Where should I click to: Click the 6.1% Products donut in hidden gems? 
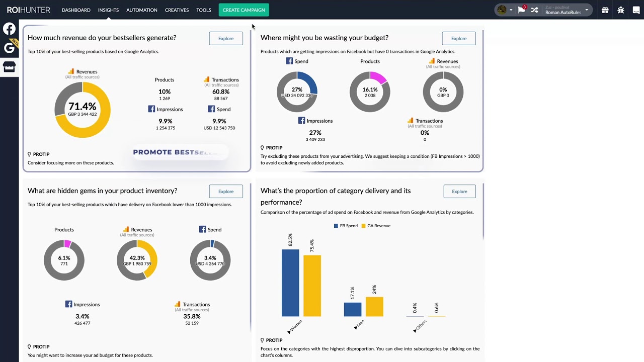coord(64,260)
